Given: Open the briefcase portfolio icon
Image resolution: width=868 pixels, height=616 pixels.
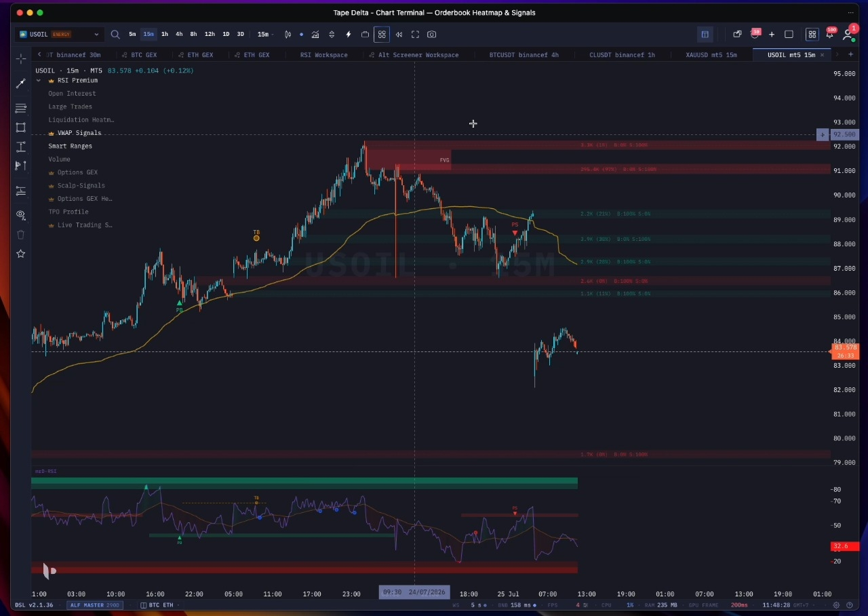Looking at the screenshot, I should click(365, 35).
